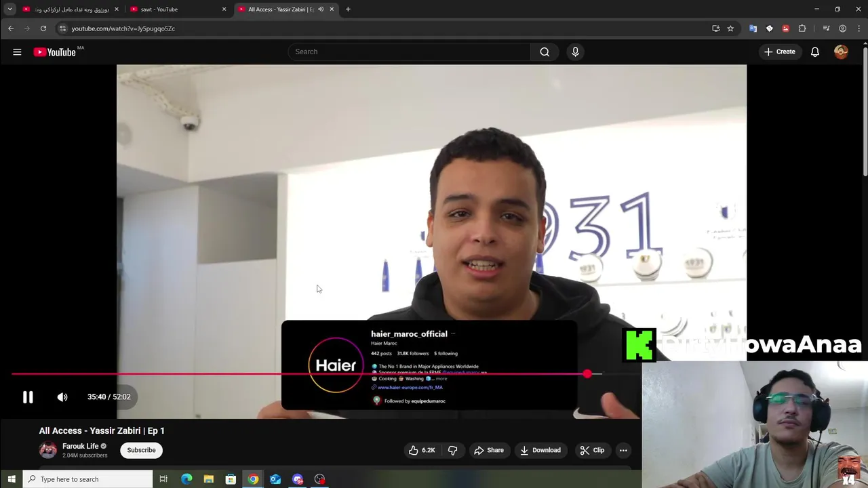This screenshot has height=488, width=868.
Task: Reload the current page
Action: tap(43, 28)
